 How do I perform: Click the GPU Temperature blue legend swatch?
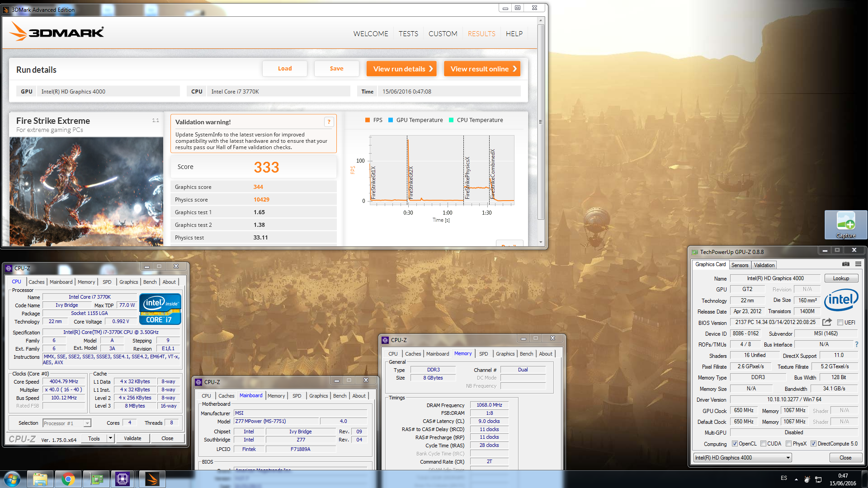[x=391, y=120]
